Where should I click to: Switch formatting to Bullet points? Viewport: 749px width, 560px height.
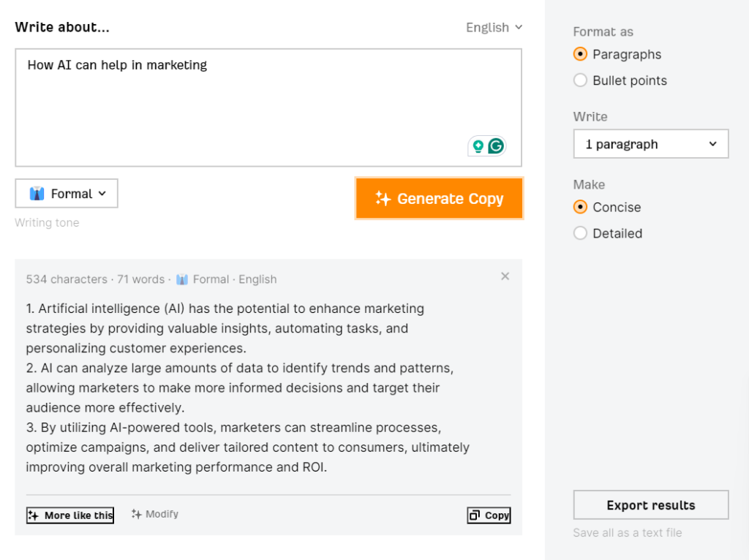(x=580, y=80)
